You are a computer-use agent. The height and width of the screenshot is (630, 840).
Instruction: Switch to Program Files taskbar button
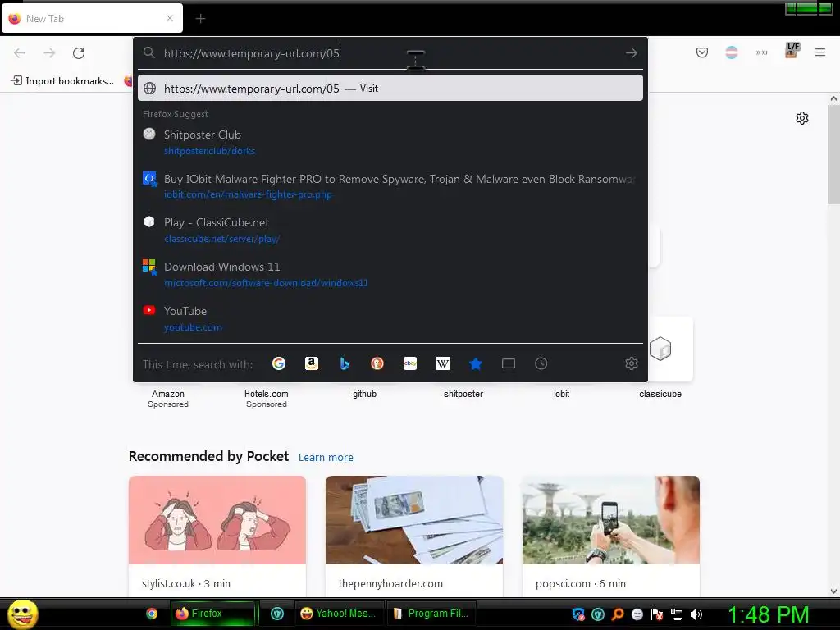coord(431,614)
